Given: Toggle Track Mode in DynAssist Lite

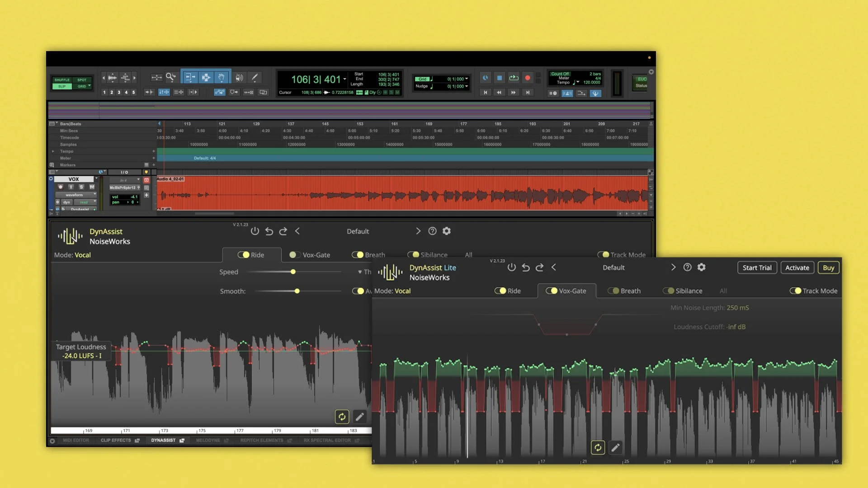Looking at the screenshot, I should 795,291.
